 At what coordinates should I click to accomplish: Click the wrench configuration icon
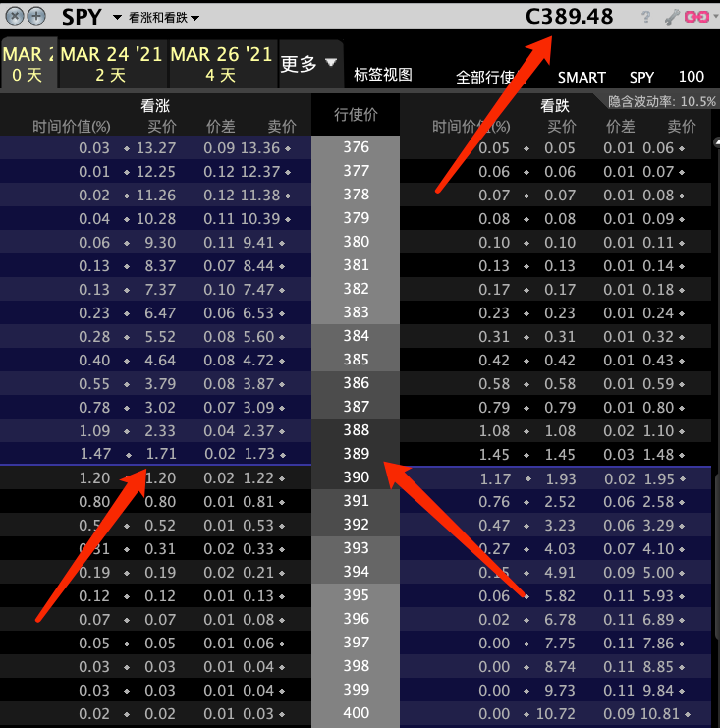point(671,17)
